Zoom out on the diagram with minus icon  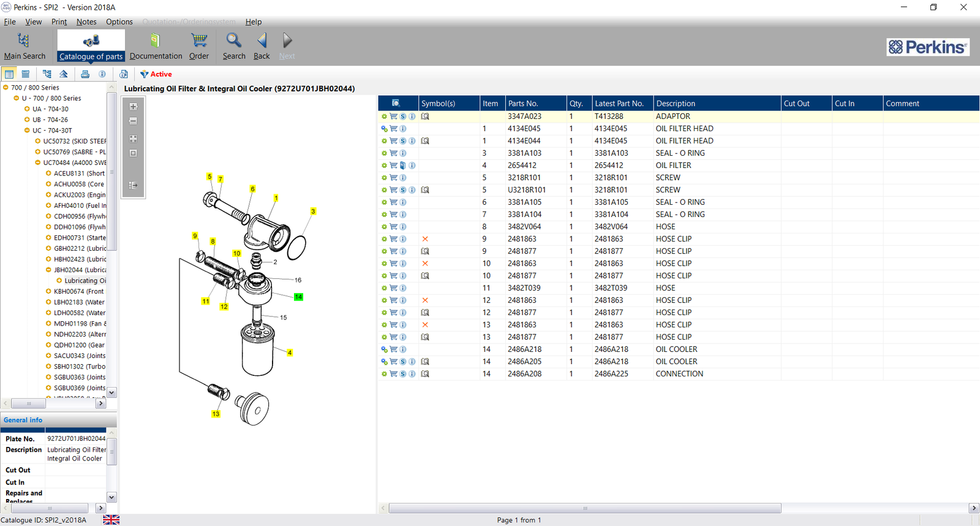tap(133, 121)
